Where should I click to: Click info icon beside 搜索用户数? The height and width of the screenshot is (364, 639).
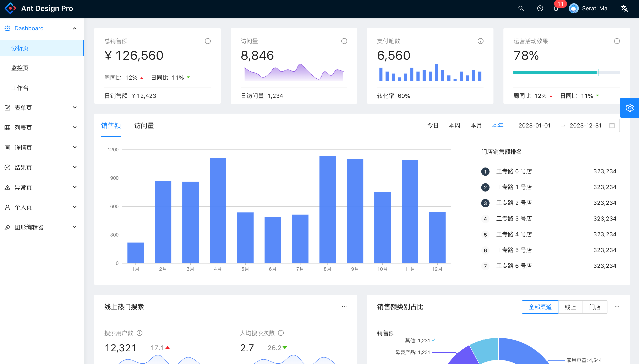[x=140, y=333]
